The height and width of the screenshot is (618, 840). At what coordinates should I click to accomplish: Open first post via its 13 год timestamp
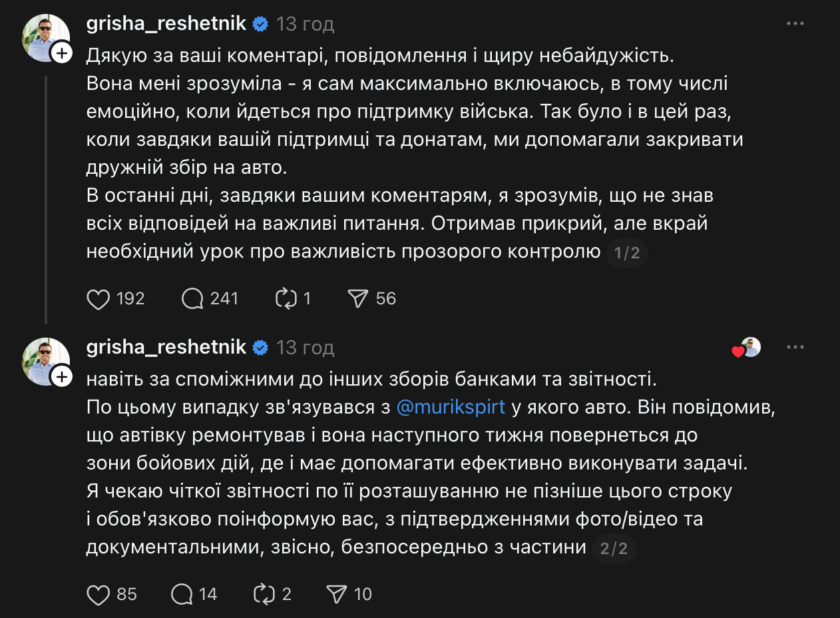(x=305, y=25)
